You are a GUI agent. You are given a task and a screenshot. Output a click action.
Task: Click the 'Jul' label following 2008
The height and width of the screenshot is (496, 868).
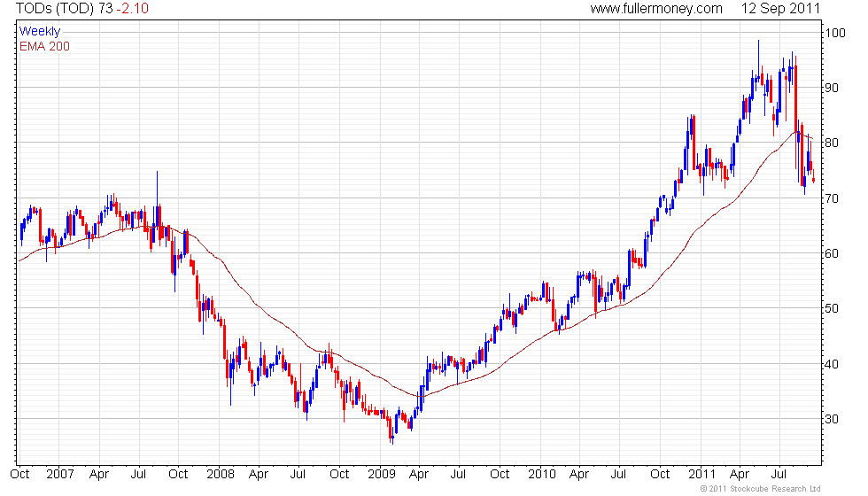click(x=298, y=475)
